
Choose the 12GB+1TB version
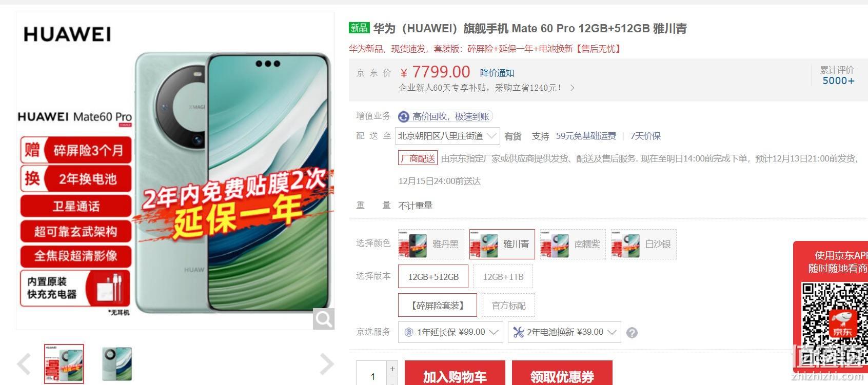(x=503, y=277)
